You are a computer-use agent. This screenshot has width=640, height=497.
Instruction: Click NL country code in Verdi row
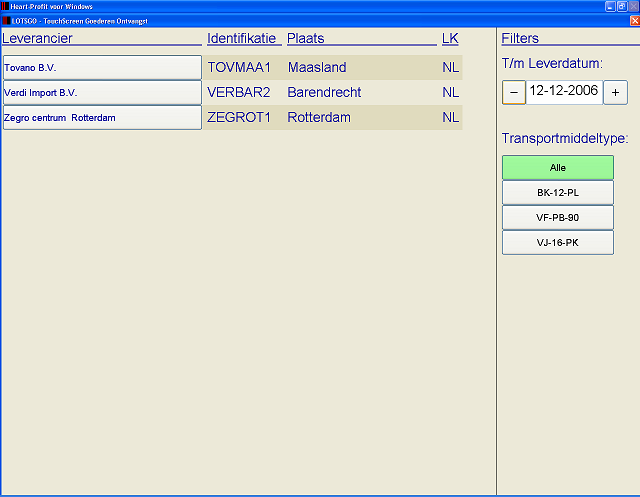(x=451, y=92)
